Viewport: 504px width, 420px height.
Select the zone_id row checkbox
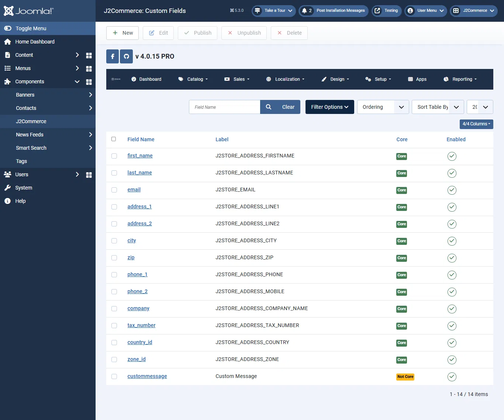tap(114, 360)
